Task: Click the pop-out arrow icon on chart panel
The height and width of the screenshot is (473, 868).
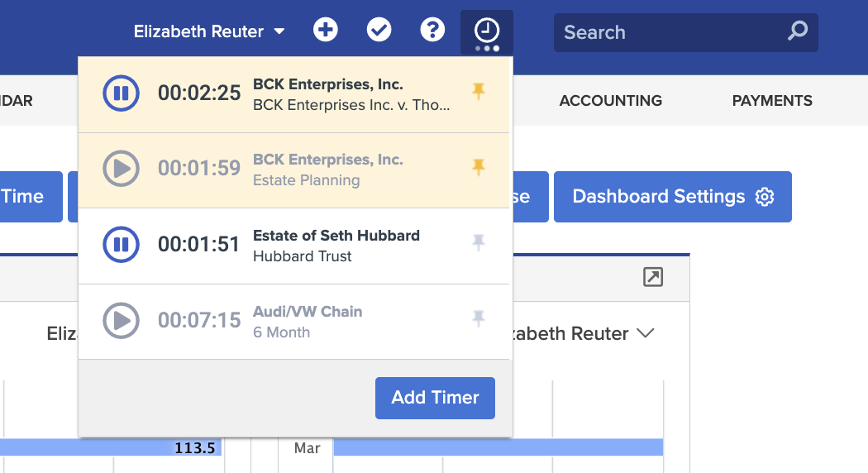Action: pyautogui.click(x=653, y=276)
